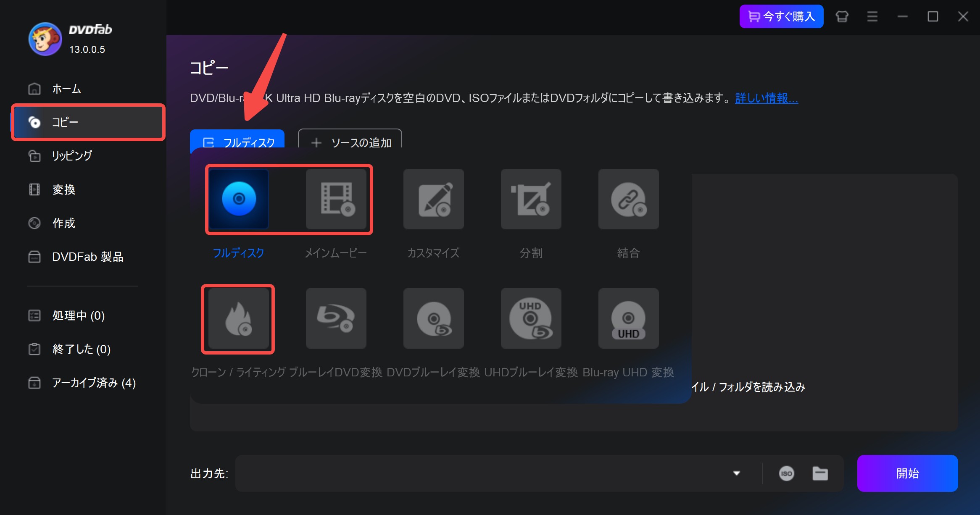Image resolution: width=980 pixels, height=515 pixels.
Task: Select the Blu-ray UHD 変換 mode icon
Action: [x=629, y=318]
